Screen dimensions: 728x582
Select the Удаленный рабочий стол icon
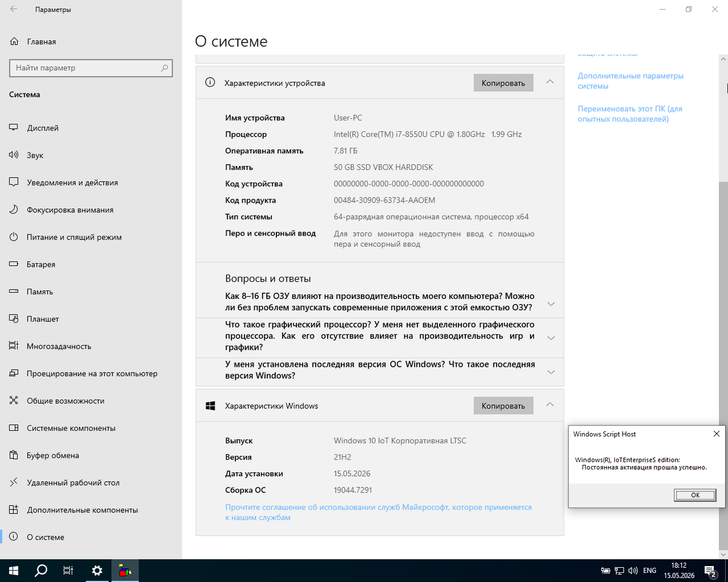pyautogui.click(x=14, y=483)
